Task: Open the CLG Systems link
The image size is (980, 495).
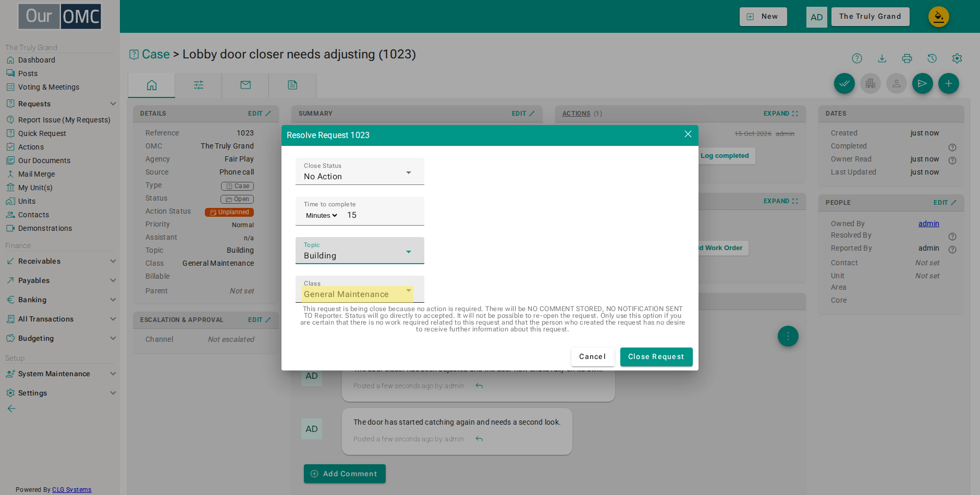Action: coord(71,490)
